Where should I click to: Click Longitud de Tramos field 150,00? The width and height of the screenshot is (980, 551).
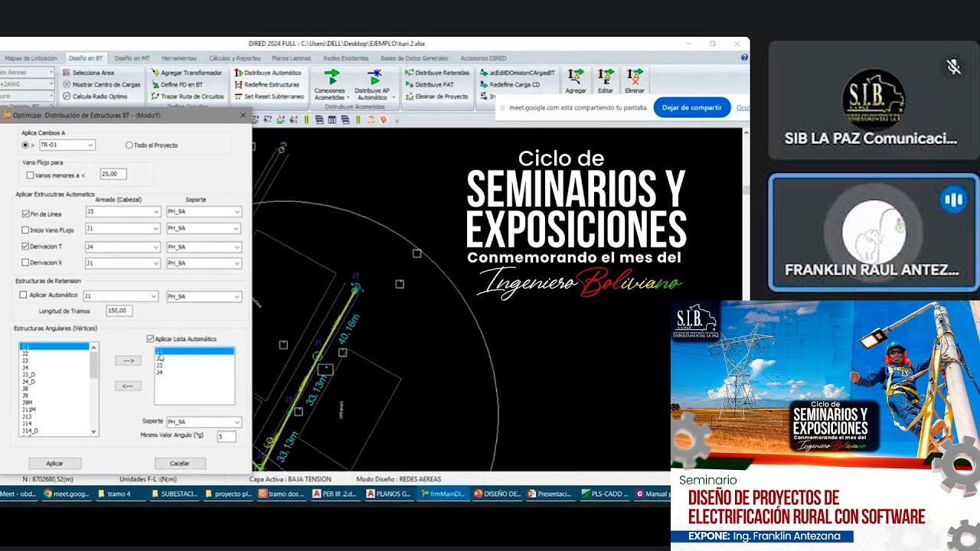click(x=120, y=311)
